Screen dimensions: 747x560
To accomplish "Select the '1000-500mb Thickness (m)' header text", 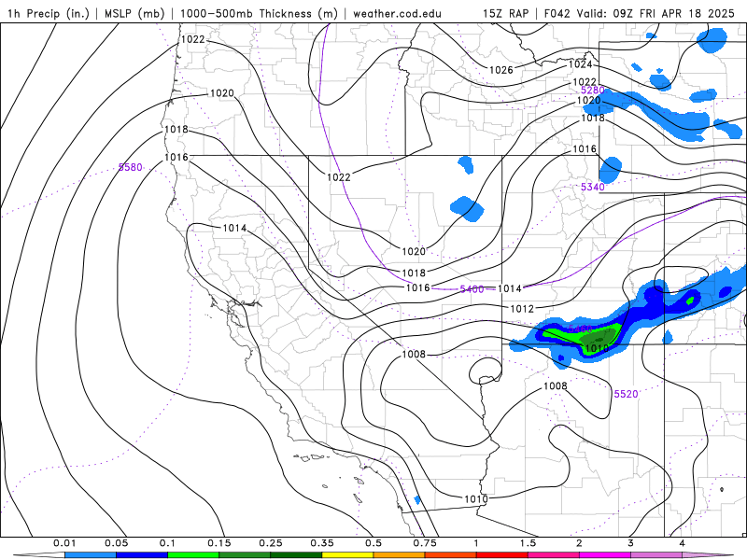I will coord(259,13).
